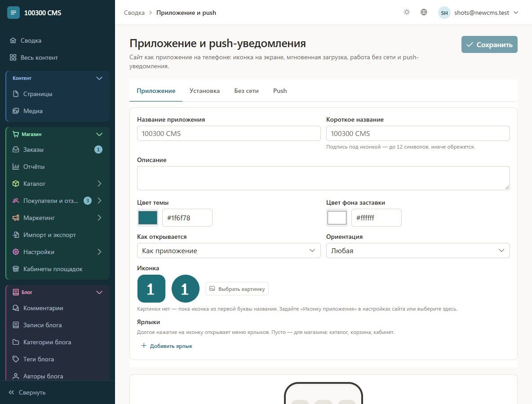Click the Записи блога list icon
Viewport: 532px width, 404px height.
point(16,325)
